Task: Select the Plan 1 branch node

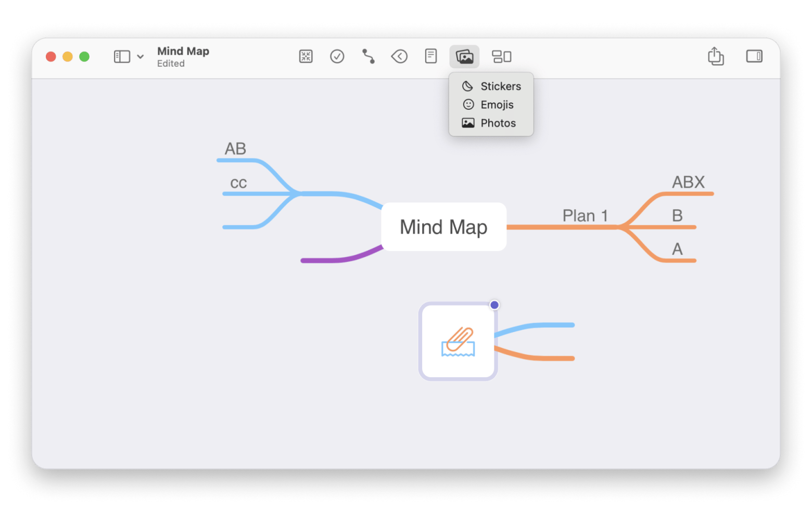Action: point(585,215)
